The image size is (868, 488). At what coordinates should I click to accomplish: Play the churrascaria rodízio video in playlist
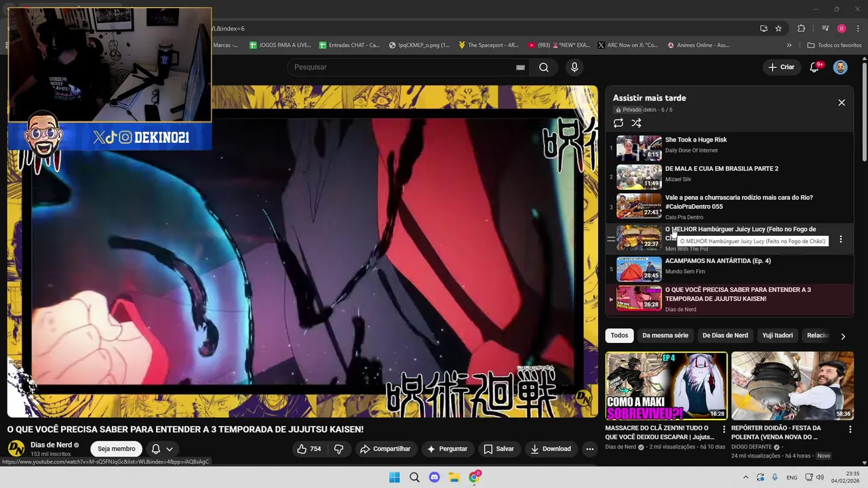(729, 206)
